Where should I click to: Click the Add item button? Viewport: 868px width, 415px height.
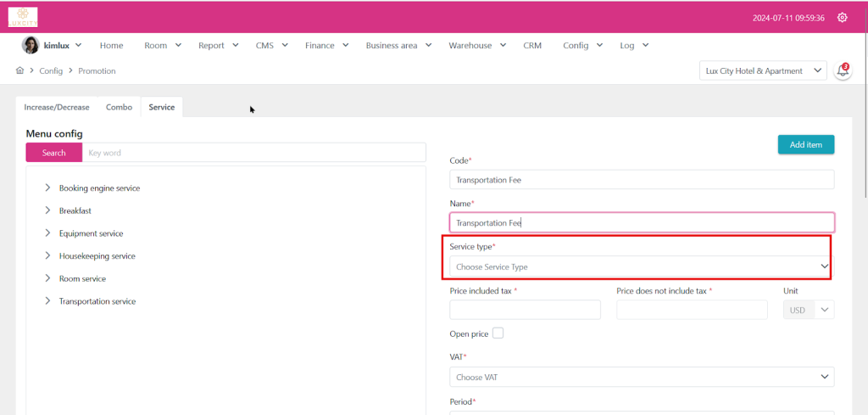click(x=805, y=145)
